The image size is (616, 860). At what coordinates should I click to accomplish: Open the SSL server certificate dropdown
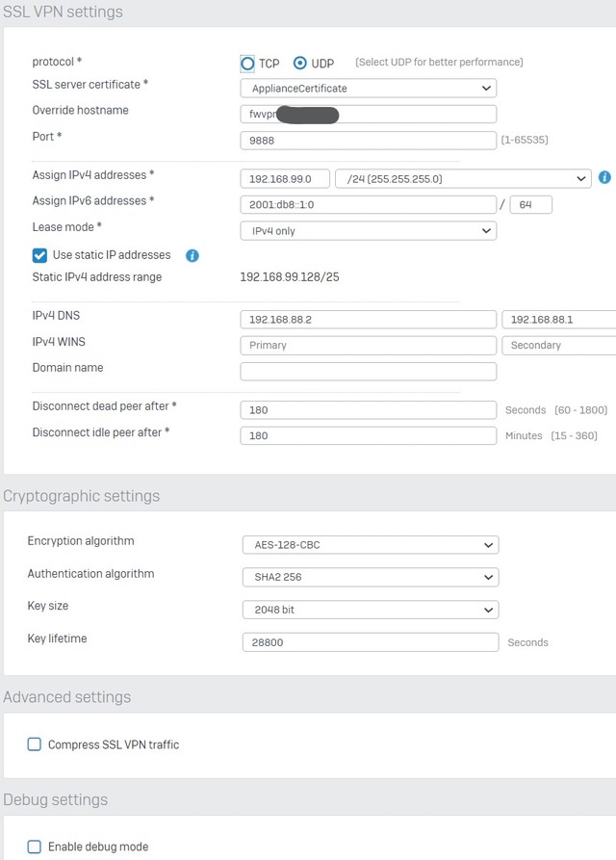pos(369,89)
